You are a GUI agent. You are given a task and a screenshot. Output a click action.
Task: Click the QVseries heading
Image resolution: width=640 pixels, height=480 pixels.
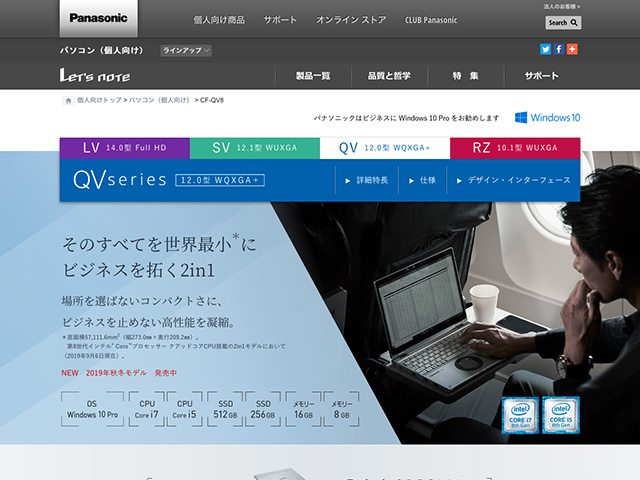click(x=120, y=180)
